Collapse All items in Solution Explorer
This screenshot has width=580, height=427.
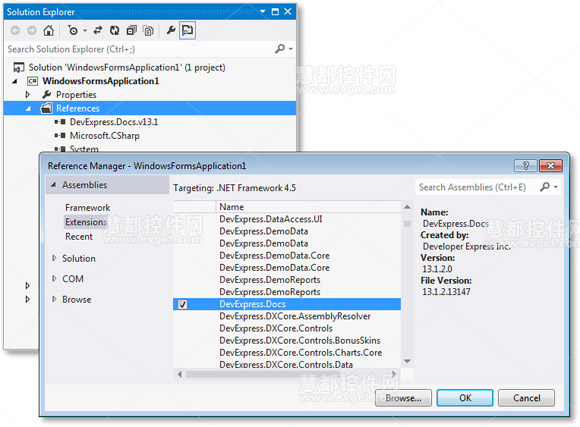pos(132,30)
